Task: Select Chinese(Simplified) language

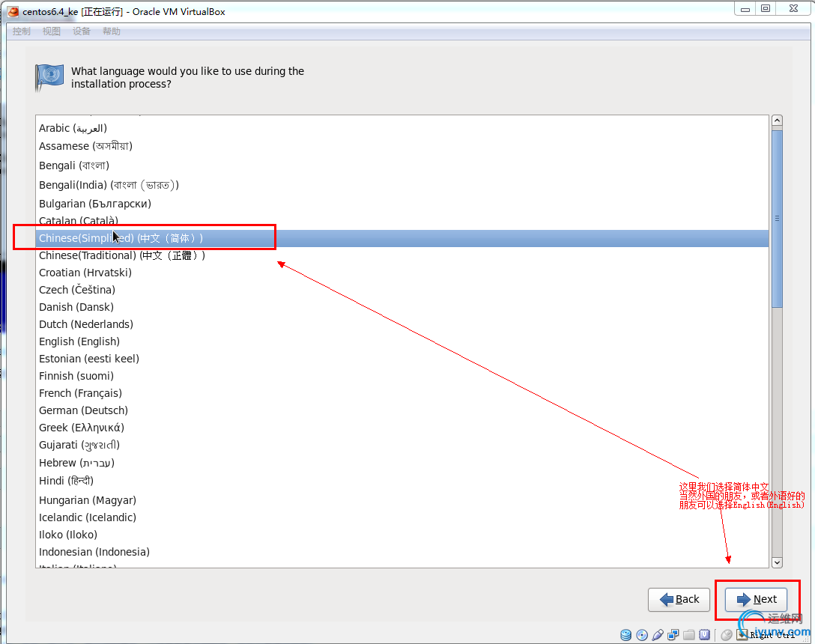Action: [x=402, y=238]
